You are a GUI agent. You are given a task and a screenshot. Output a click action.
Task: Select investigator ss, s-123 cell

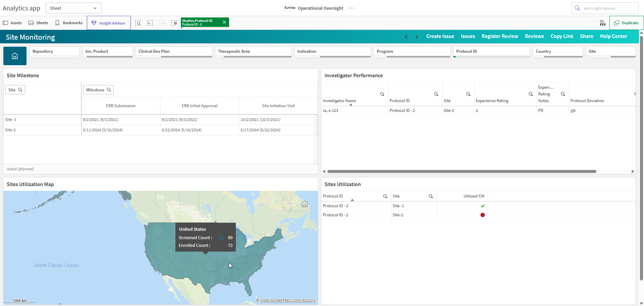pyautogui.click(x=355, y=111)
